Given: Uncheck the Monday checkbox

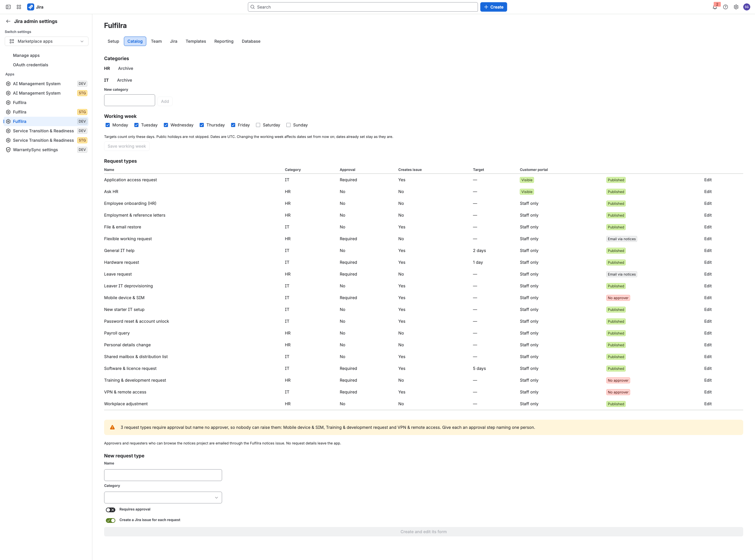Looking at the screenshot, I should pyautogui.click(x=108, y=125).
